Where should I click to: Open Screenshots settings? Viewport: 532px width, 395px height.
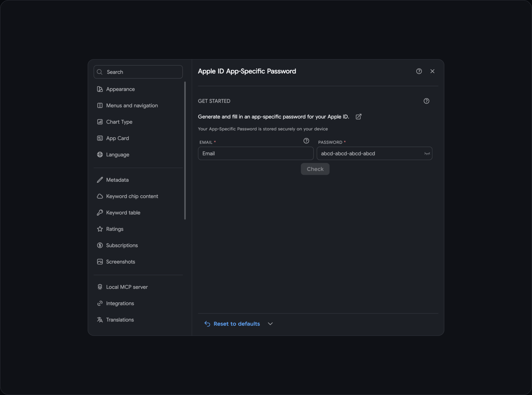tap(138, 262)
